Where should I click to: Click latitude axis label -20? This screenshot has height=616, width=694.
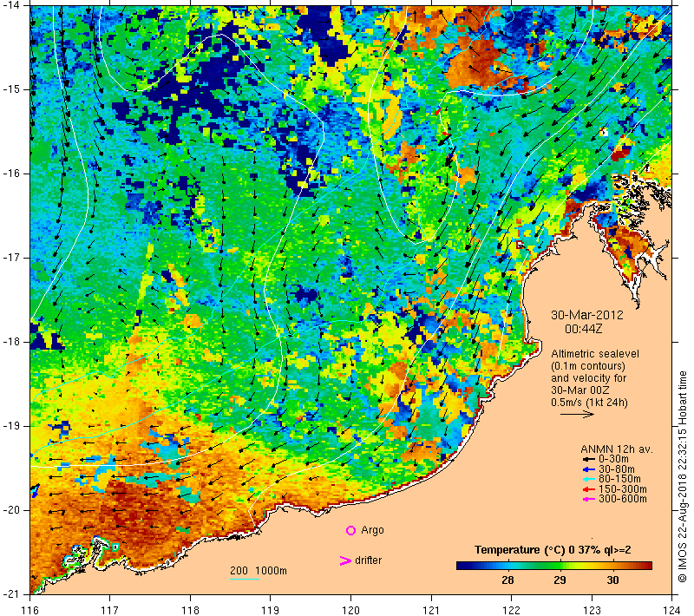coord(11,510)
